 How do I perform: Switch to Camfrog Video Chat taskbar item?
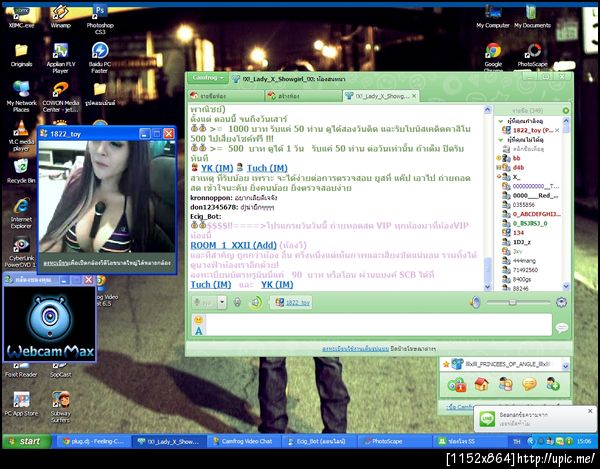(245, 441)
